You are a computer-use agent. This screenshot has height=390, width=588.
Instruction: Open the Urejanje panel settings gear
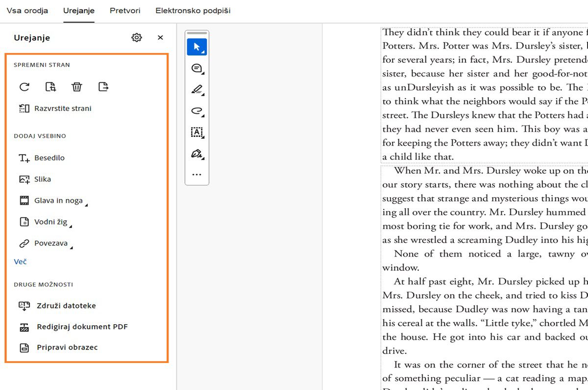(137, 37)
